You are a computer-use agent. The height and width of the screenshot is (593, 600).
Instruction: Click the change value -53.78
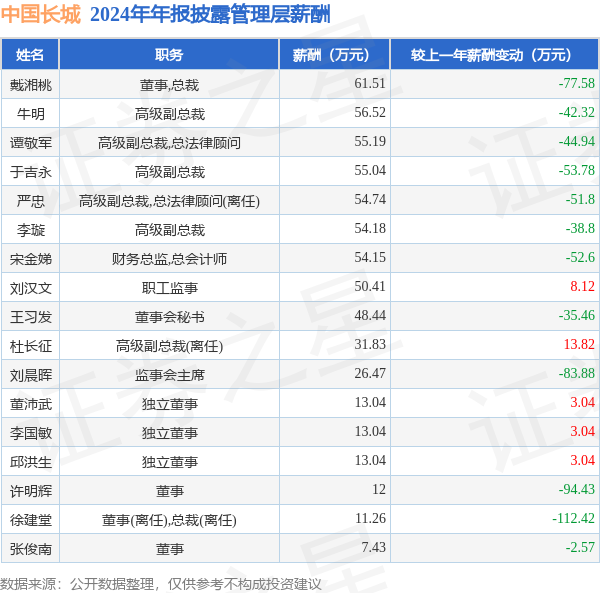click(x=576, y=171)
